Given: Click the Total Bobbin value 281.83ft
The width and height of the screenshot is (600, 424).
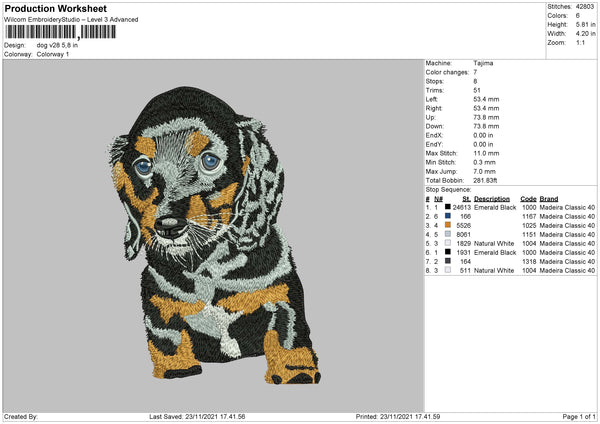Looking at the screenshot, I should click(x=485, y=181).
